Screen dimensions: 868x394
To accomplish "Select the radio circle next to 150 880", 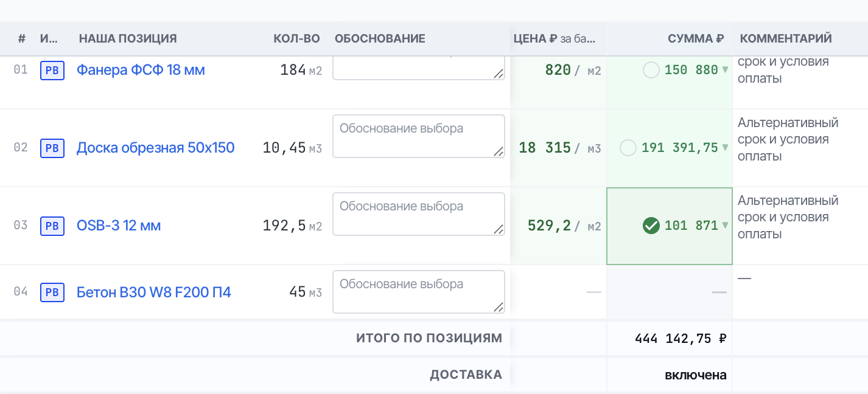I will pyautogui.click(x=651, y=70).
